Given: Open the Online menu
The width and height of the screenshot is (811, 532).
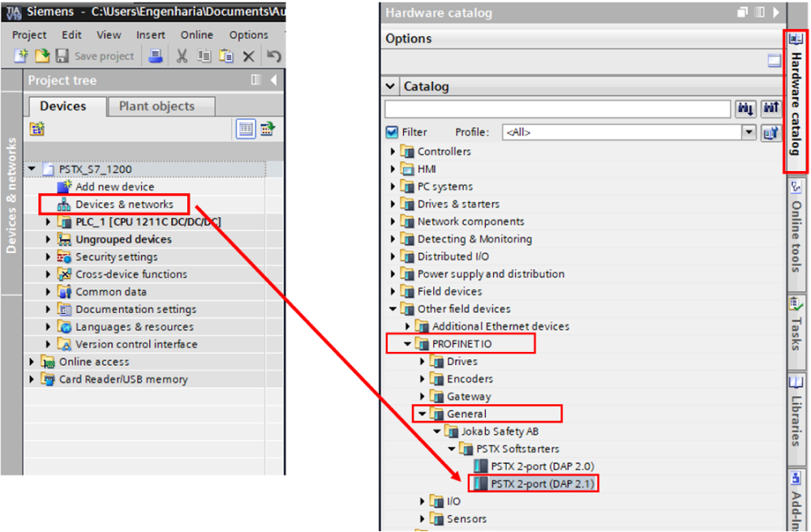Looking at the screenshot, I should point(196,35).
